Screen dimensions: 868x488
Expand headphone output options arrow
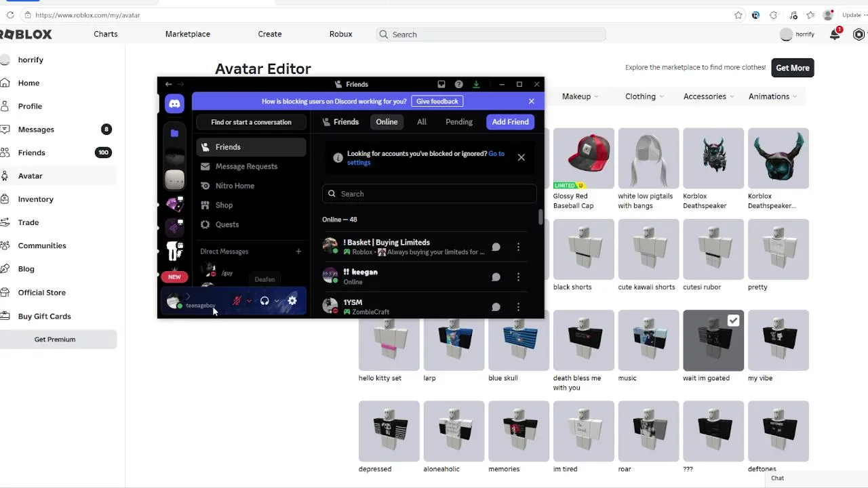(x=277, y=301)
